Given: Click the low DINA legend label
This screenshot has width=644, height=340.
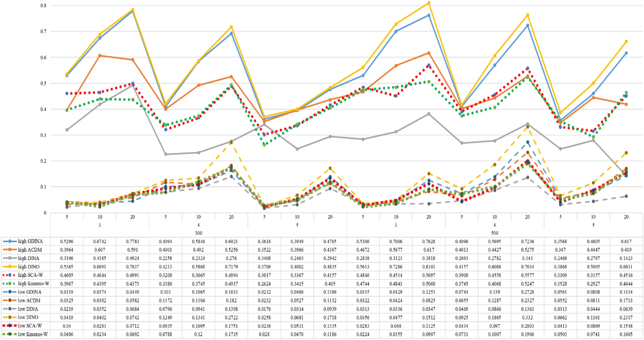Looking at the screenshot, I should tap(28, 309).
